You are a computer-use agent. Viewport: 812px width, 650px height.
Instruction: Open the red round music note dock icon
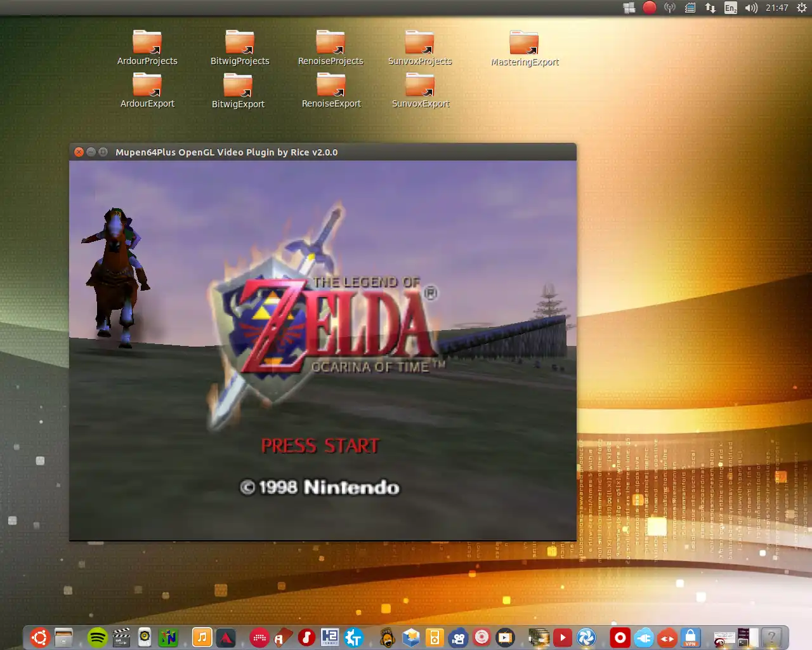pyautogui.click(x=306, y=637)
